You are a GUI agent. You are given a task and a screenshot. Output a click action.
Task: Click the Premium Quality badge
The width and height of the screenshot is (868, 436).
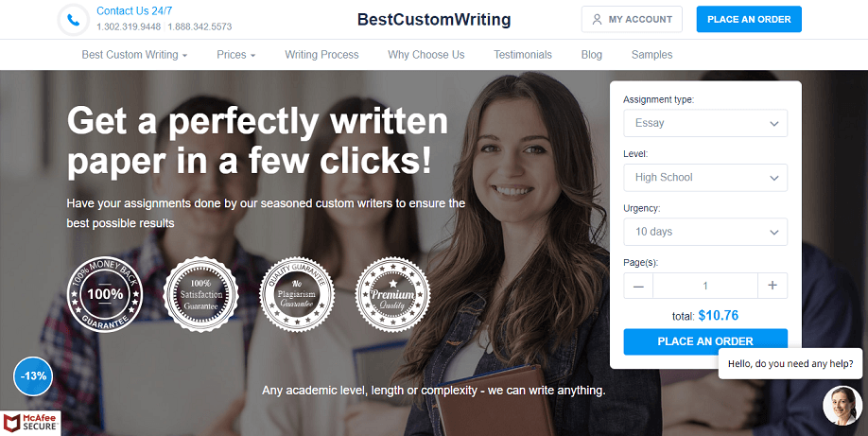click(392, 294)
